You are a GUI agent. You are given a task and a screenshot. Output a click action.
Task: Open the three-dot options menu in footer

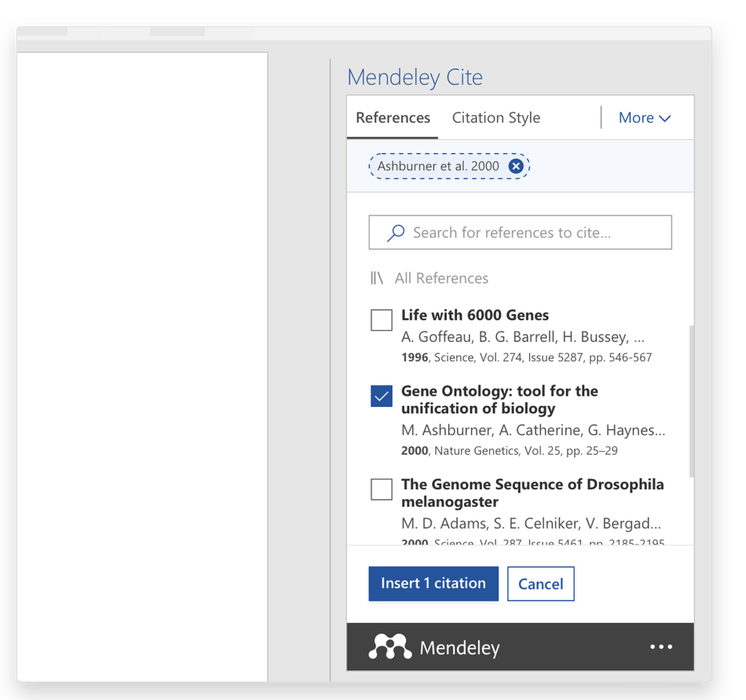pyautogui.click(x=661, y=647)
